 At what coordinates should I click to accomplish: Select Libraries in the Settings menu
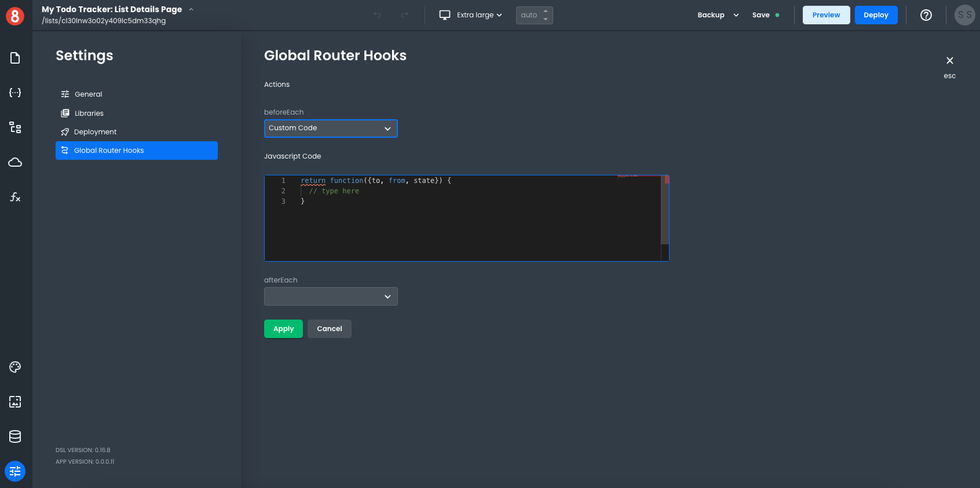[x=89, y=113]
